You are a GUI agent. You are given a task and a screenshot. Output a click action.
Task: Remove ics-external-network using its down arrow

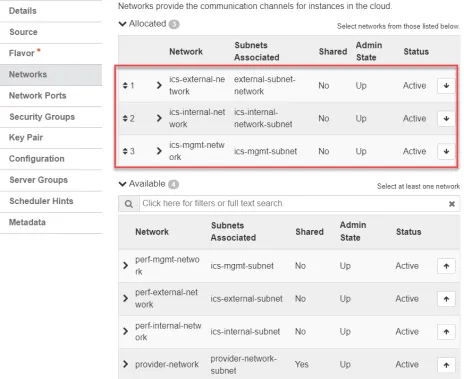click(446, 86)
